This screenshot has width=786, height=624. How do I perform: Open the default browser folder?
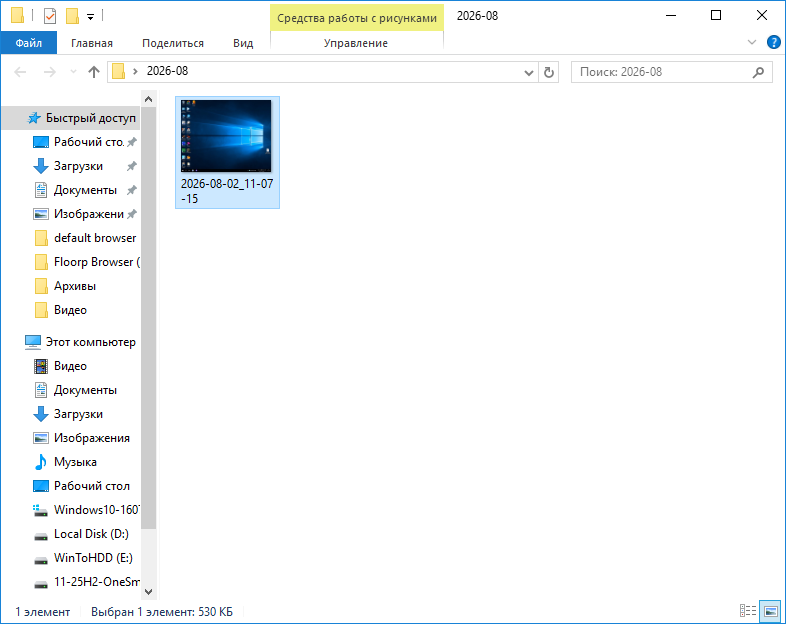tap(95, 238)
